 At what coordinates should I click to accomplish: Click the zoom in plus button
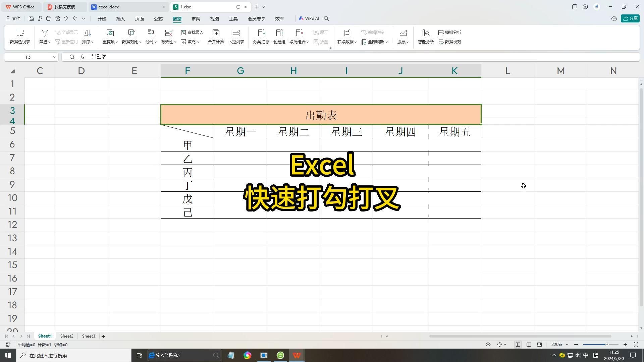(625, 345)
